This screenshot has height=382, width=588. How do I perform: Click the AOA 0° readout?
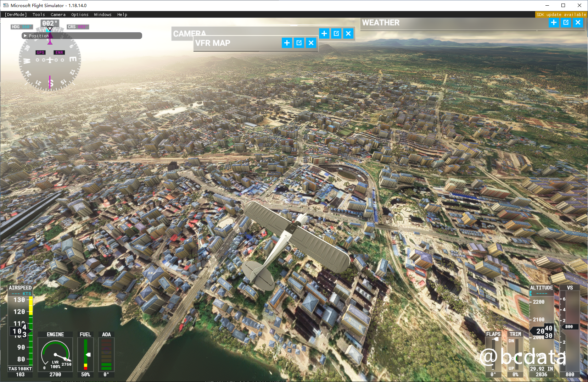click(x=106, y=375)
